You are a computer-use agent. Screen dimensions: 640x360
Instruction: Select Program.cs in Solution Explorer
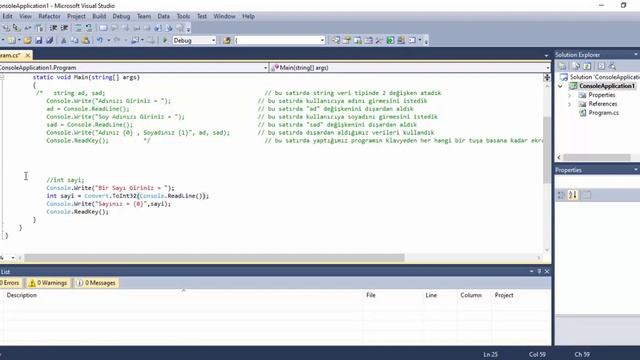click(603, 113)
